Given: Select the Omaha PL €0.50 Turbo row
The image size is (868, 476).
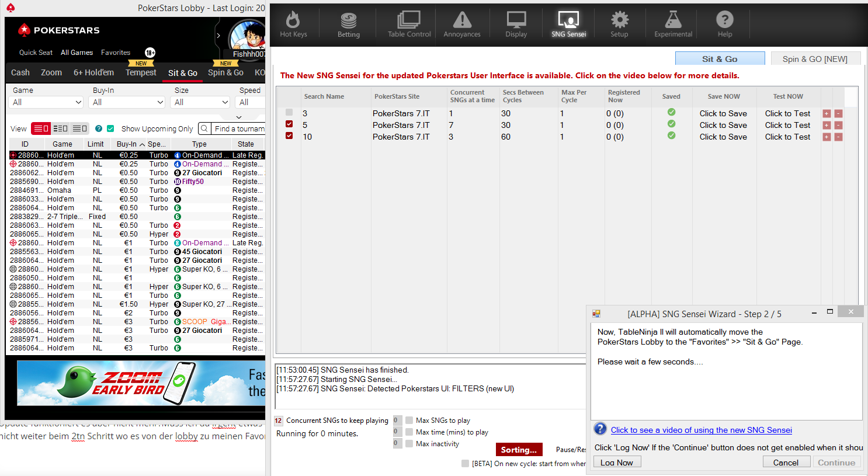Looking at the screenshot, I should click(x=137, y=190).
